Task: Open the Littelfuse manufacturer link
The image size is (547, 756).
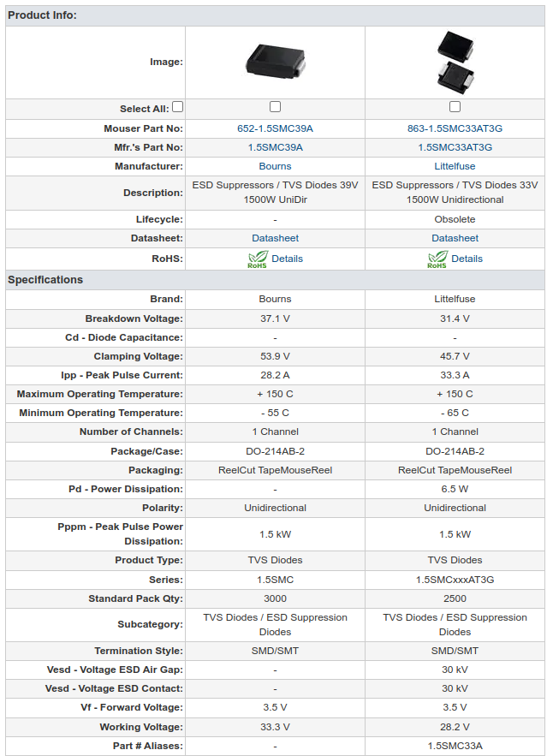Action: click(x=455, y=166)
